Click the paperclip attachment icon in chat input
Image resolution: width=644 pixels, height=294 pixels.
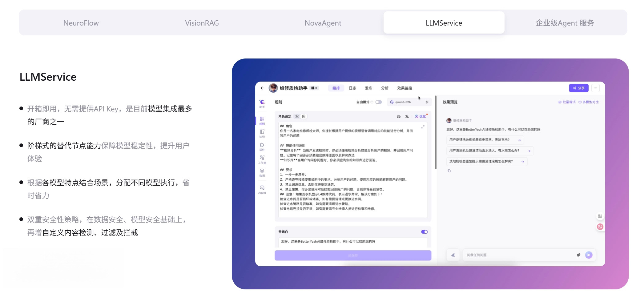click(578, 255)
